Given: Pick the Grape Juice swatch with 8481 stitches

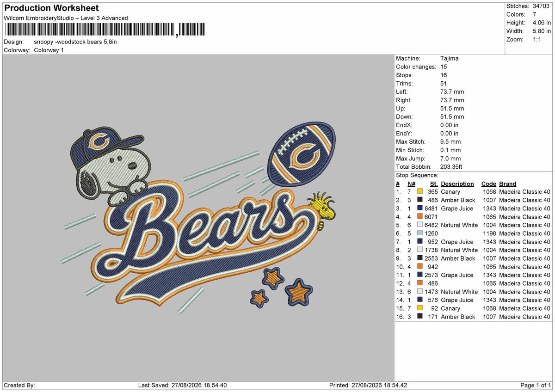Looking at the screenshot, I should (420, 208).
